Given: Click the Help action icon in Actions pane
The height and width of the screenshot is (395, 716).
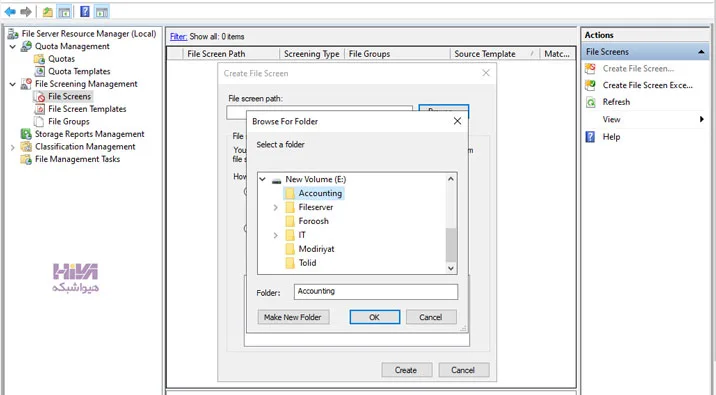Looking at the screenshot, I should tap(590, 137).
